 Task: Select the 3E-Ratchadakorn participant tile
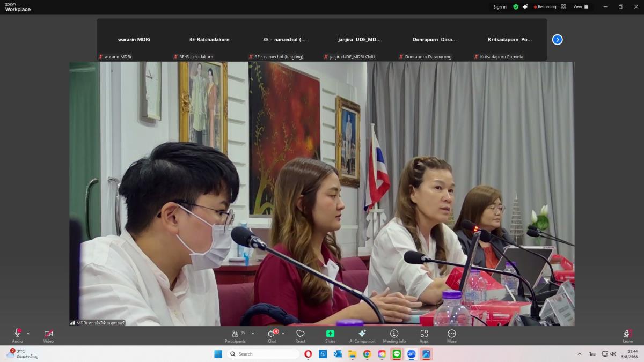coord(209,40)
